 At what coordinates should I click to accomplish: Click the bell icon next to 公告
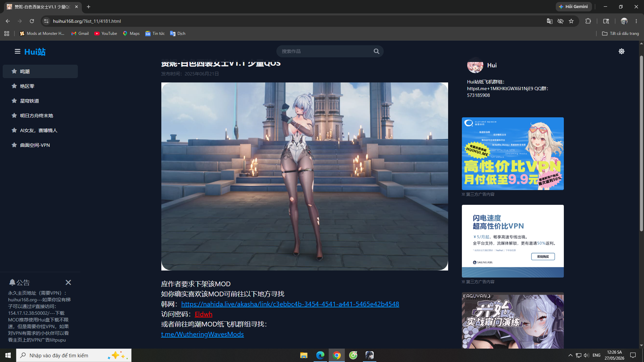click(x=12, y=283)
